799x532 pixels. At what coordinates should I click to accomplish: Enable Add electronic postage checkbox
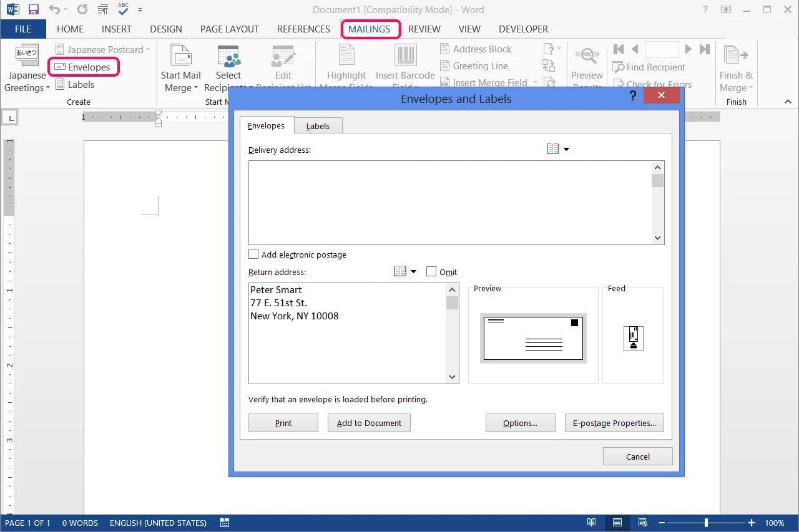[253, 254]
